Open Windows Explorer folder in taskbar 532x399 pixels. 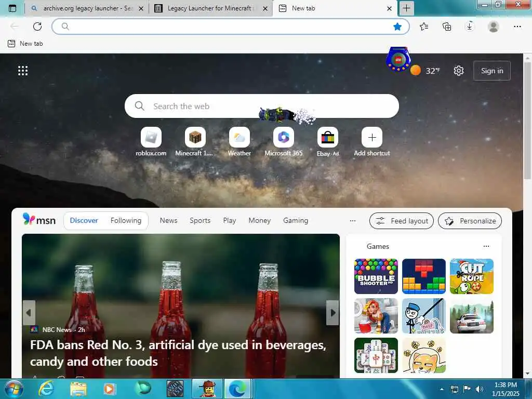(x=78, y=389)
